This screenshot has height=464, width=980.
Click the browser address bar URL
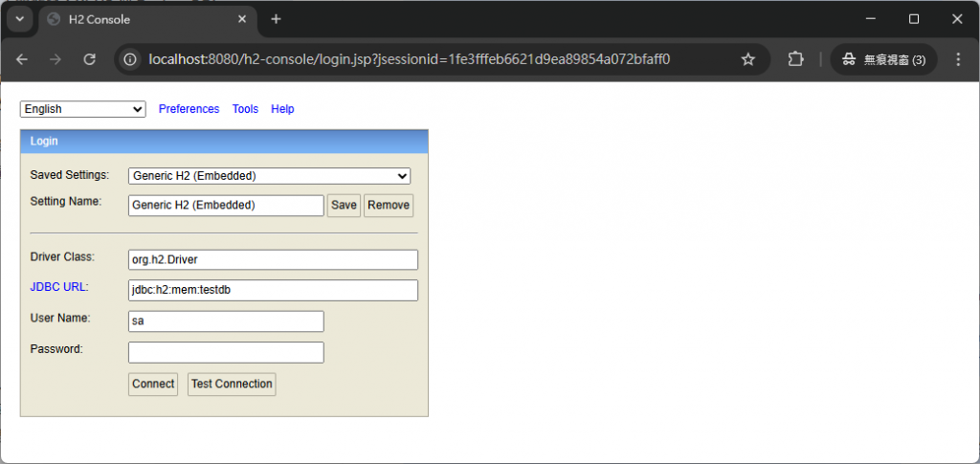(x=410, y=59)
